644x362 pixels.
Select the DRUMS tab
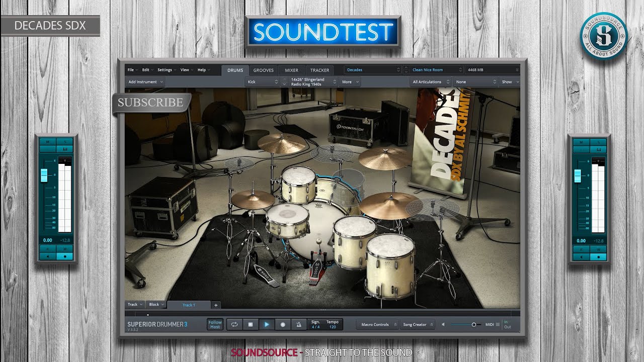[x=235, y=70]
